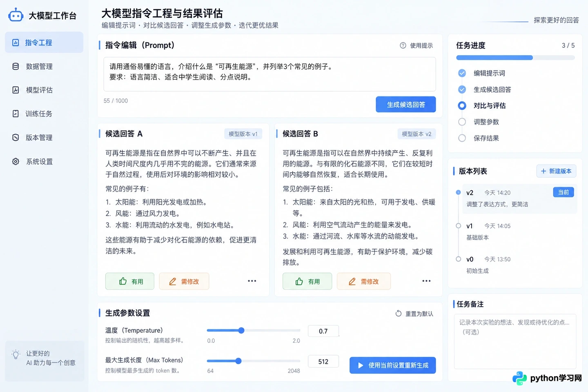The height and width of the screenshot is (392, 588).
Task: Select the 对比与评估 step radio
Action: (x=462, y=106)
